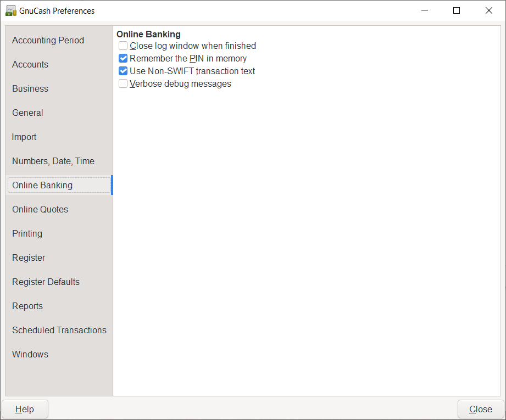Open the Accounting Period preferences page
The width and height of the screenshot is (506, 420).
[x=48, y=40]
